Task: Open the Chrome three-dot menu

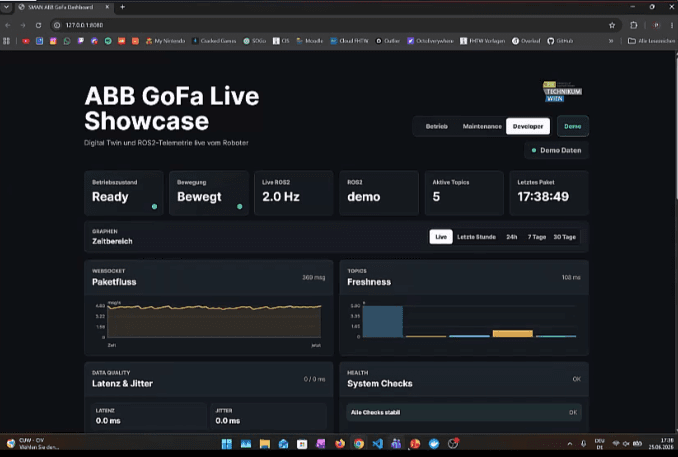Action: click(x=672, y=25)
